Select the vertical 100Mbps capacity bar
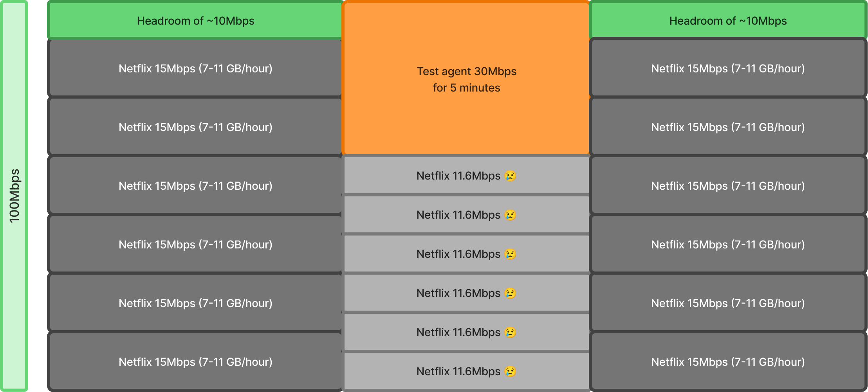The width and height of the screenshot is (868, 392). [x=14, y=196]
